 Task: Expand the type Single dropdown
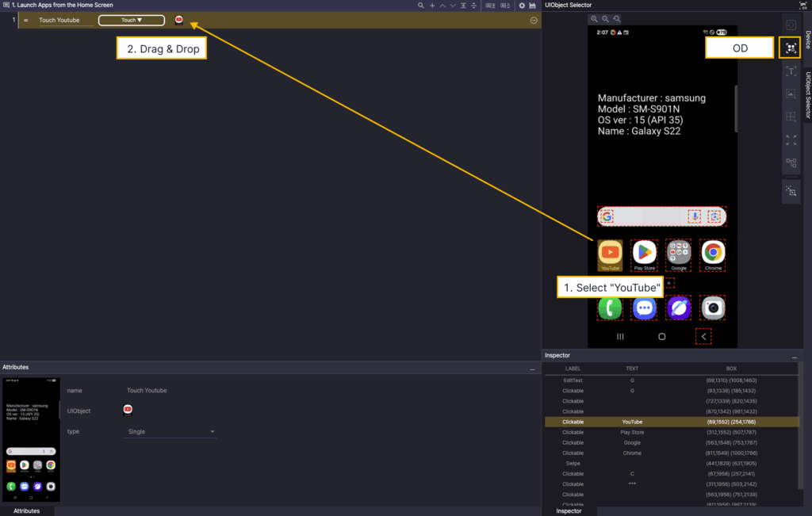tap(172, 431)
